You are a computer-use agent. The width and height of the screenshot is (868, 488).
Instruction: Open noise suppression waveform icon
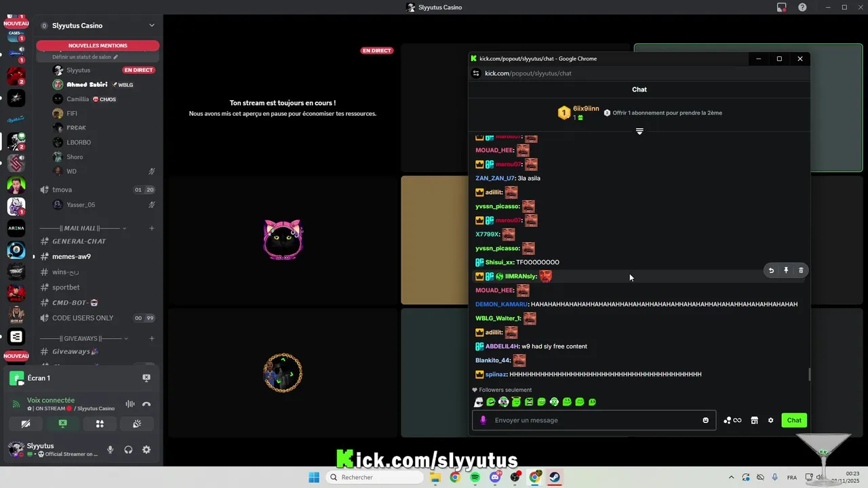(x=130, y=405)
